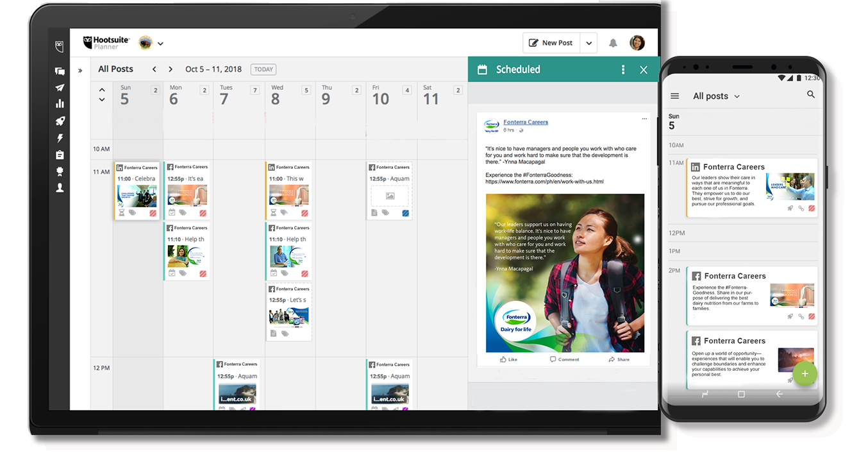Tap search icon on phone
The height and width of the screenshot is (453, 868).
click(x=811, y=95)
